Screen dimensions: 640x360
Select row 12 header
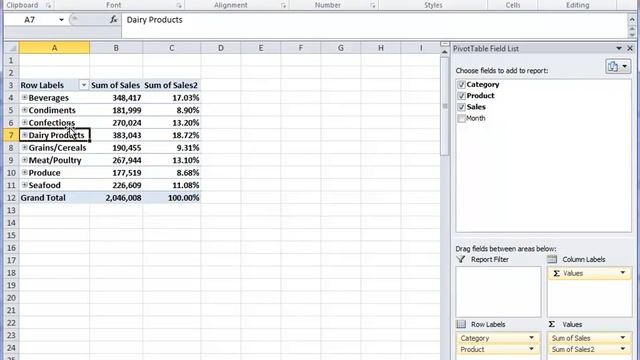(x=11, y=198)
